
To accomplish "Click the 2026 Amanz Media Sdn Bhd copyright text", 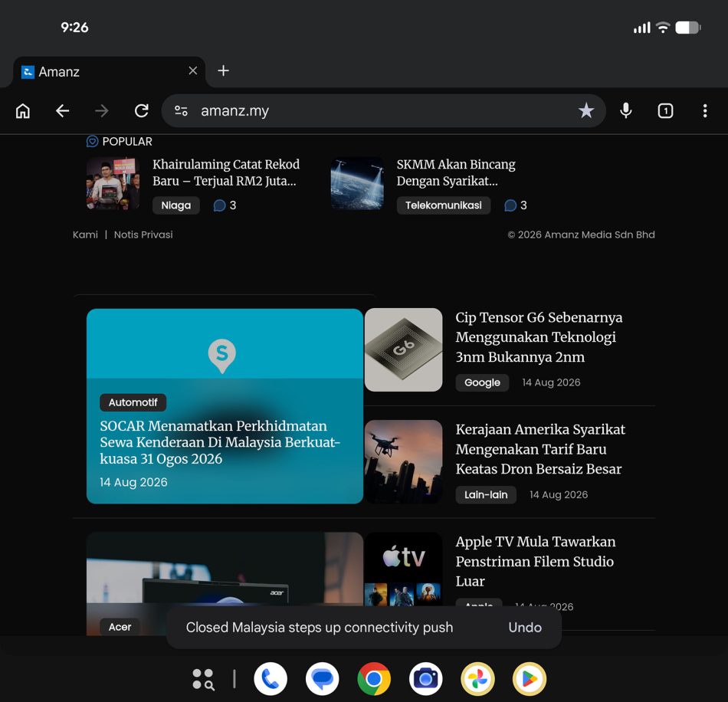I will (581, 235).
